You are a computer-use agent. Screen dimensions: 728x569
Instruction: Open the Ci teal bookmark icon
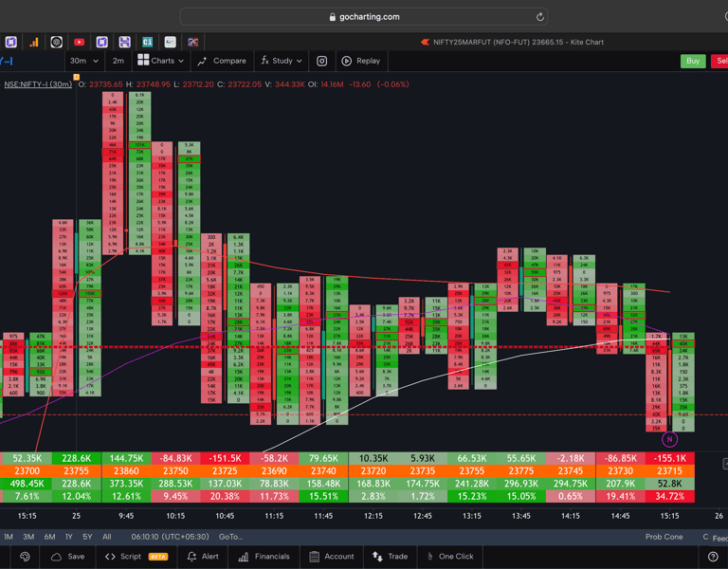pos(147,43)
